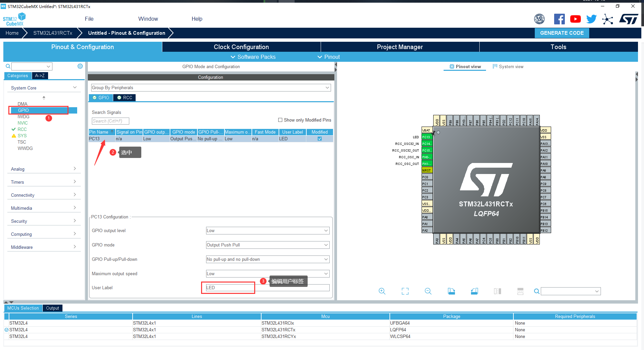644x350 pixels.
Task: Switch to System view
Action: [508, 66]
